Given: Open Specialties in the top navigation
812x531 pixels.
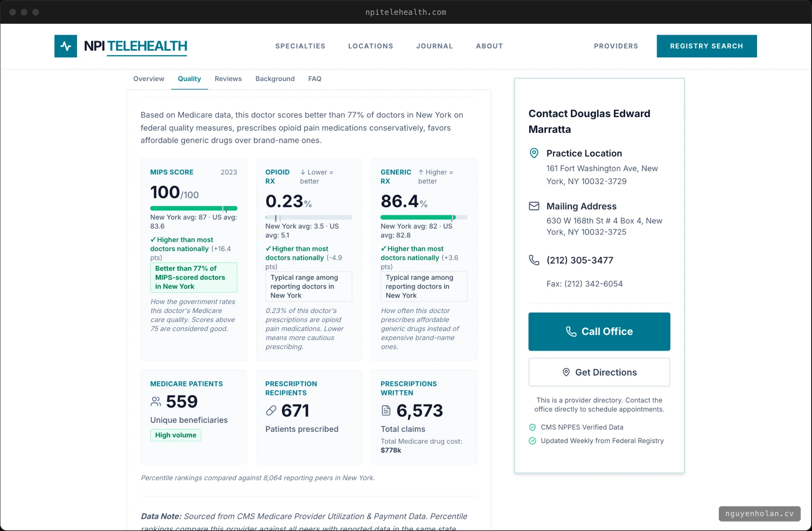Looking at the screenshot, I should coord(300,46).
